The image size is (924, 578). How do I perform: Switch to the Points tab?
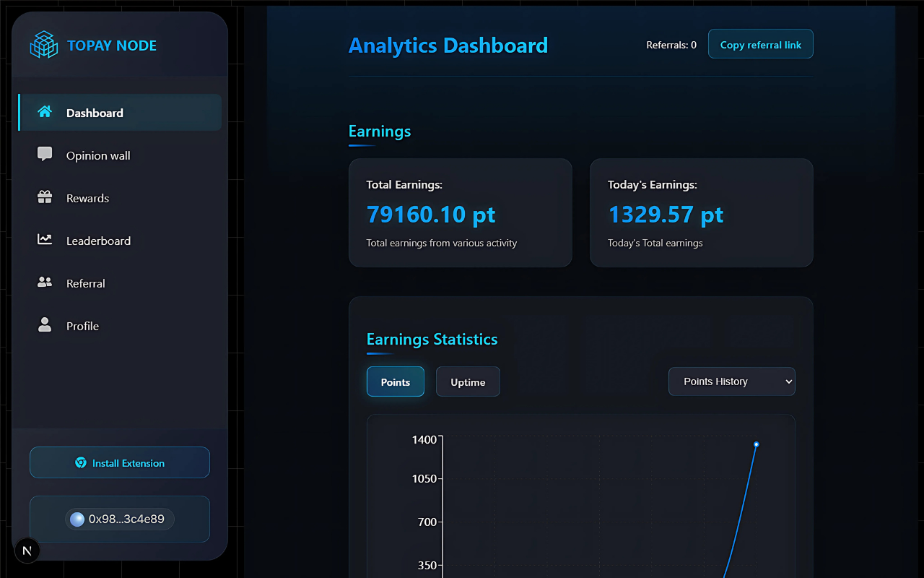pos(396,381)
